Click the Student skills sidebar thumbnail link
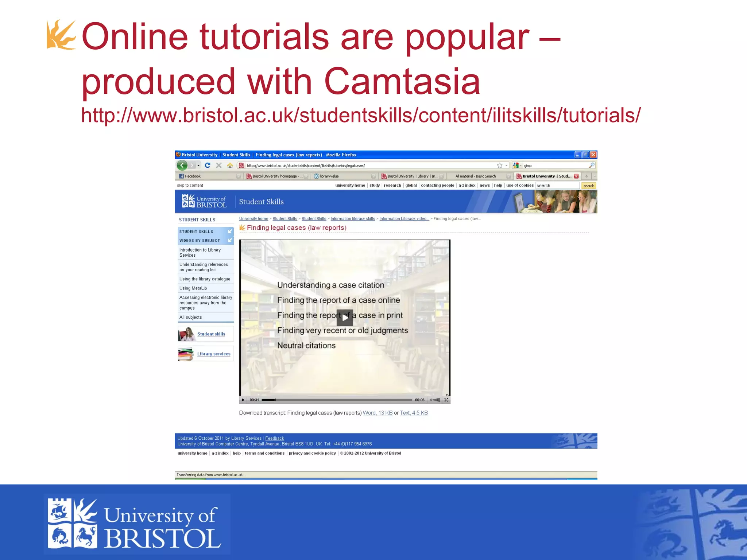747x560 pixels. pos(206,334)
